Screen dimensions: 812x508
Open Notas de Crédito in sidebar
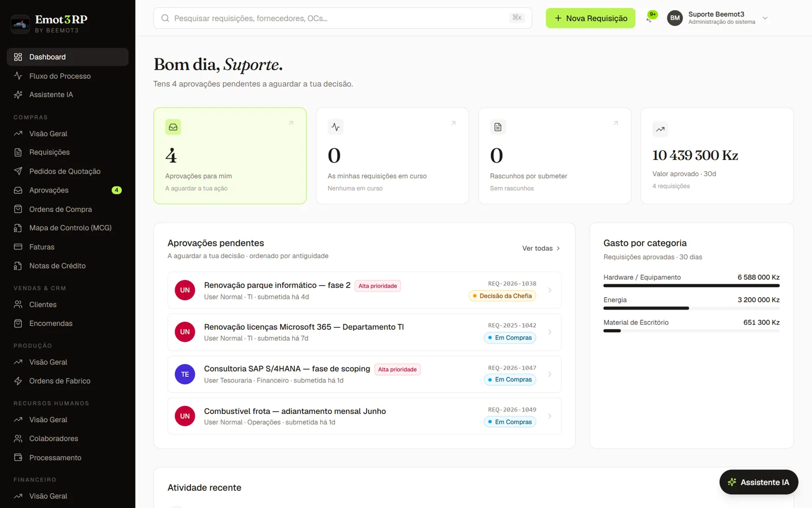point(67,266)
